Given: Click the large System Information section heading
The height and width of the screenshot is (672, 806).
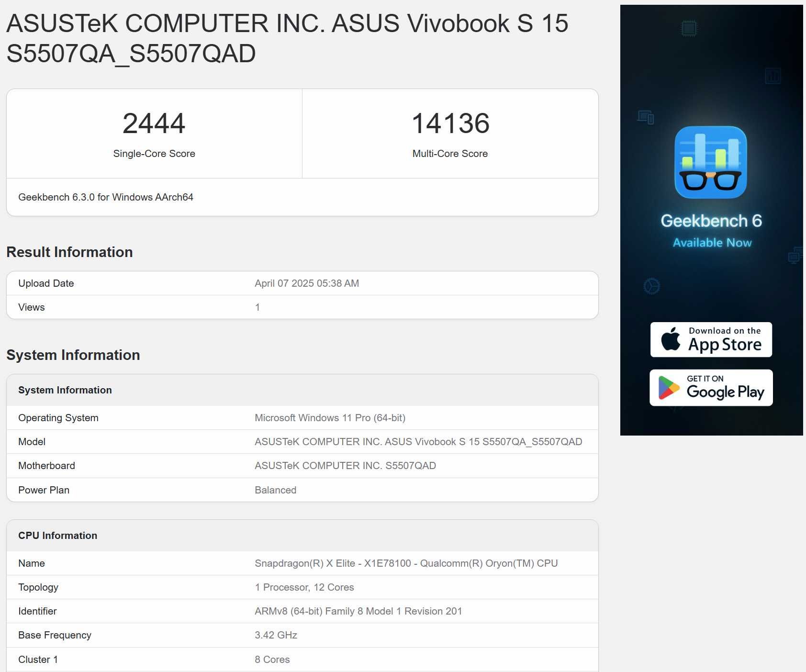Looking at the screenshot, I should tap(73, 355).
